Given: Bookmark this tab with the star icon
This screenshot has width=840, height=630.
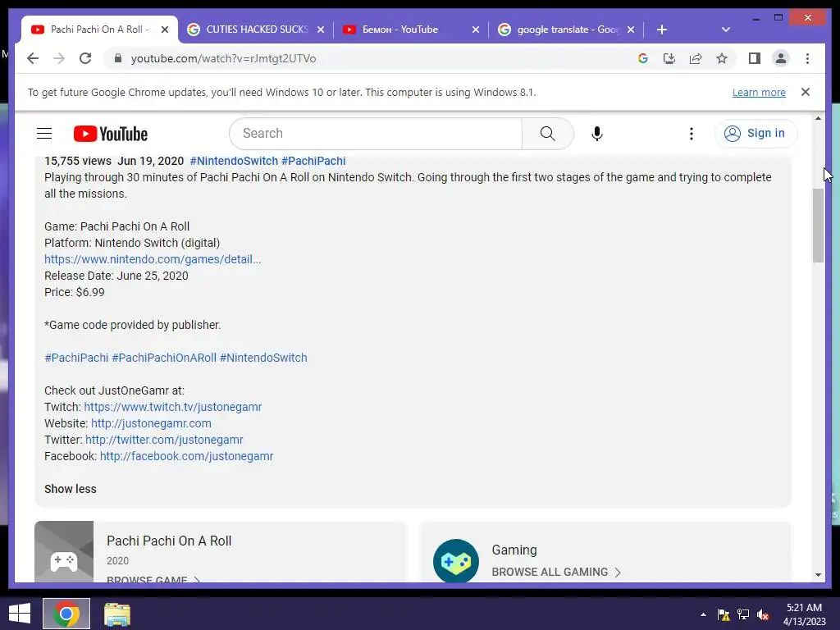Looking at the screenshot, I should [722, 58].
